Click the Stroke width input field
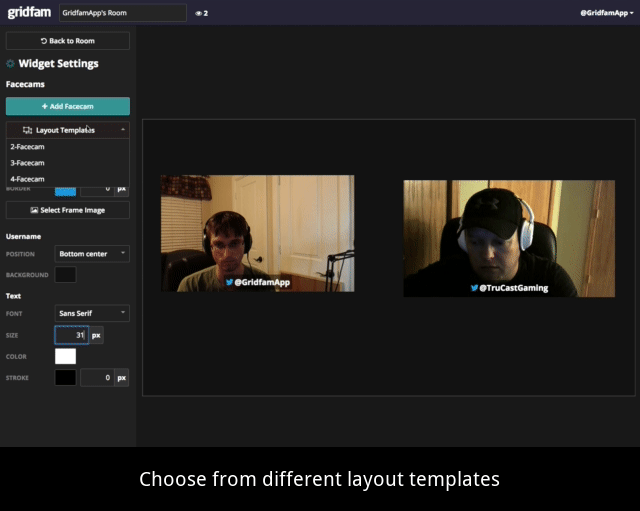 97,378
